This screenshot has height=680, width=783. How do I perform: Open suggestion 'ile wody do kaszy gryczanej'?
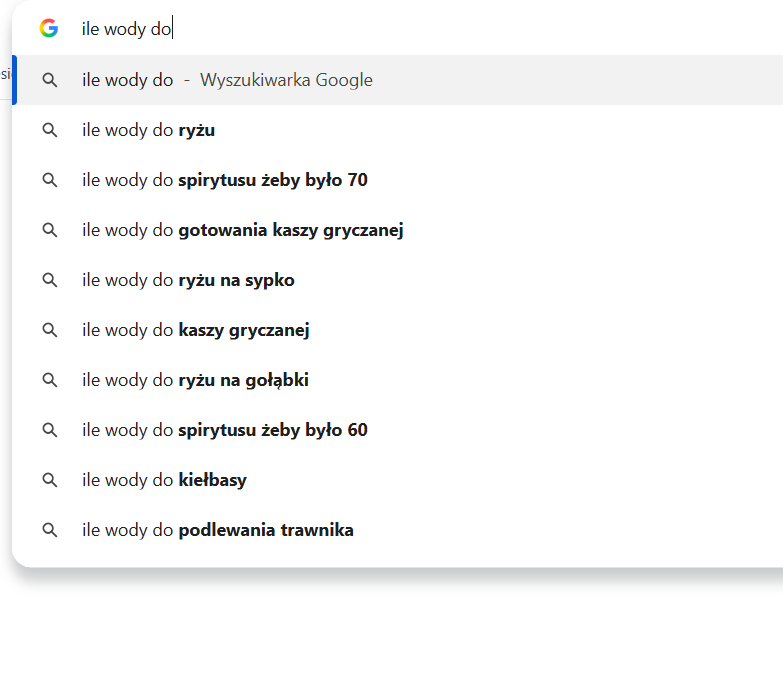click(x=397, y=330)
